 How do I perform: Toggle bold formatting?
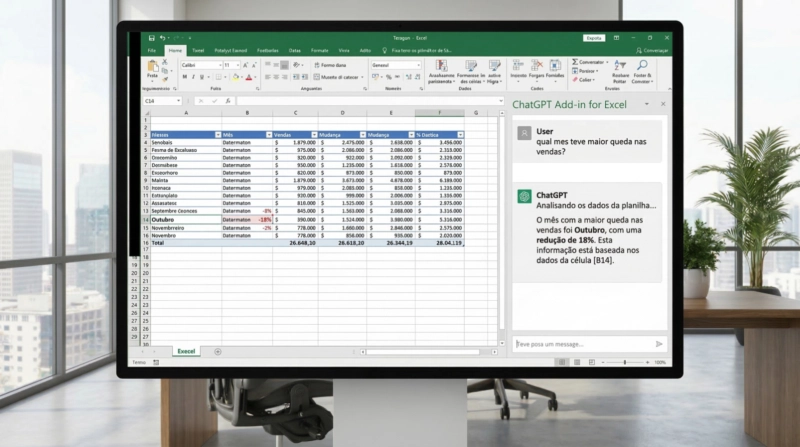click(x=184, y=77)
